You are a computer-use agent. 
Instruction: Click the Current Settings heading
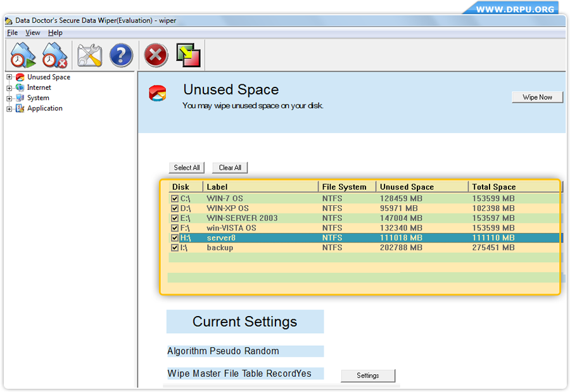click(x=244, y=322)
